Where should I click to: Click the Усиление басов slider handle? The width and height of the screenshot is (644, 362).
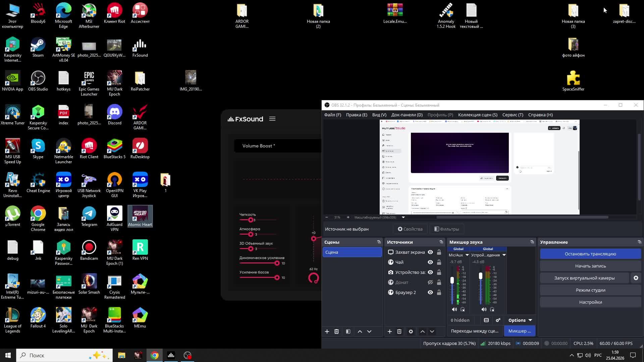(x=277, y=278)
